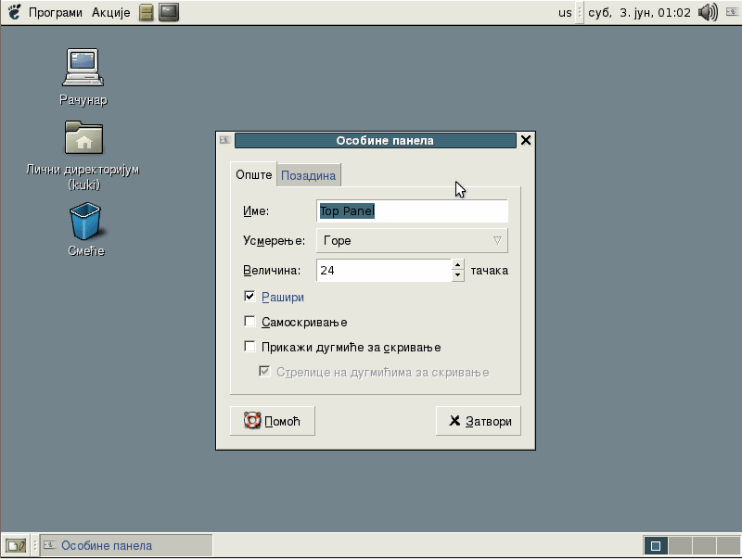The width and height of the screenshot is (742, 560).
Task: Open the Смеће trash bin icon
Action: pos(85,229)
